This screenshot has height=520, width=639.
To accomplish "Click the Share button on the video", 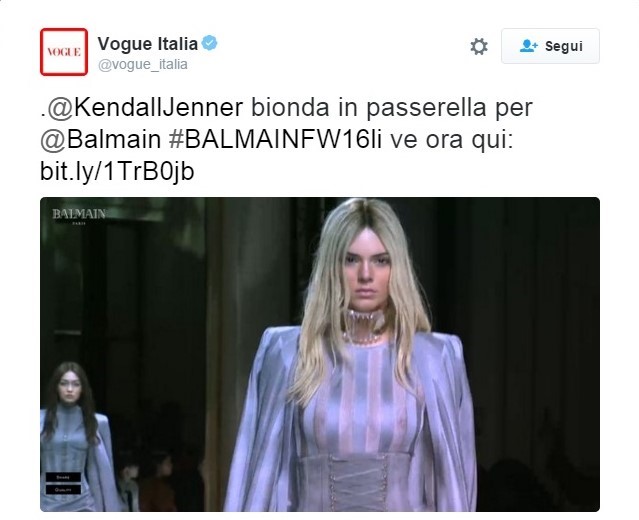I will click(63, 477).
